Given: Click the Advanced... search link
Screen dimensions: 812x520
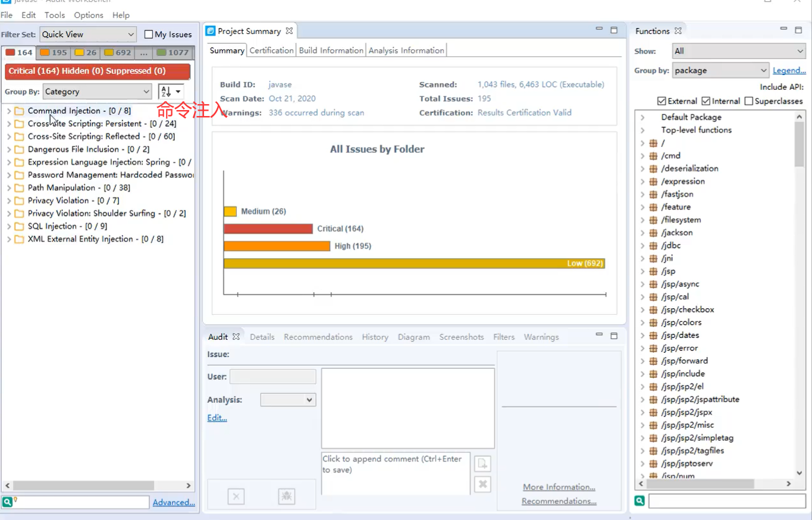Looking at the screenshot, I should [x=174, y=503].
